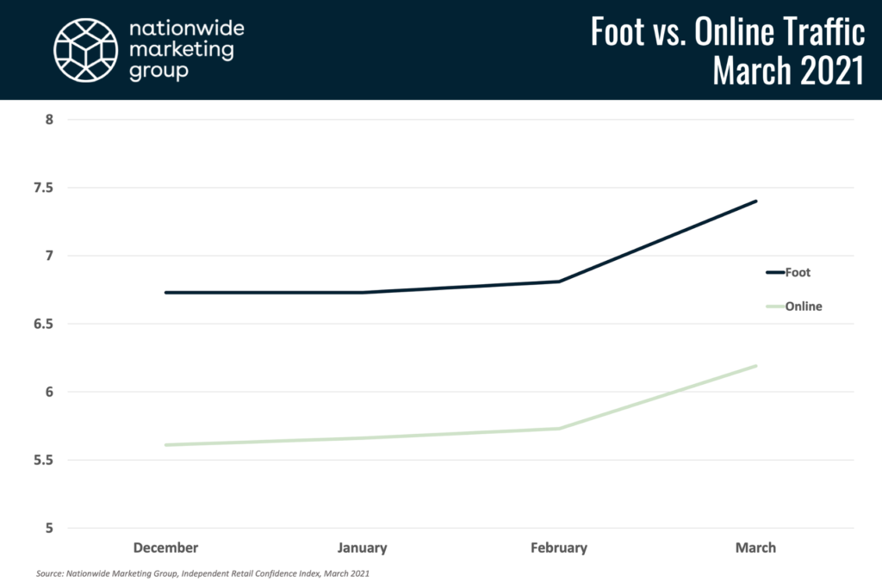Screen dimensions: 882x588
Task: Click the "January" x-axis label
Action: click(x=363, y=548)
